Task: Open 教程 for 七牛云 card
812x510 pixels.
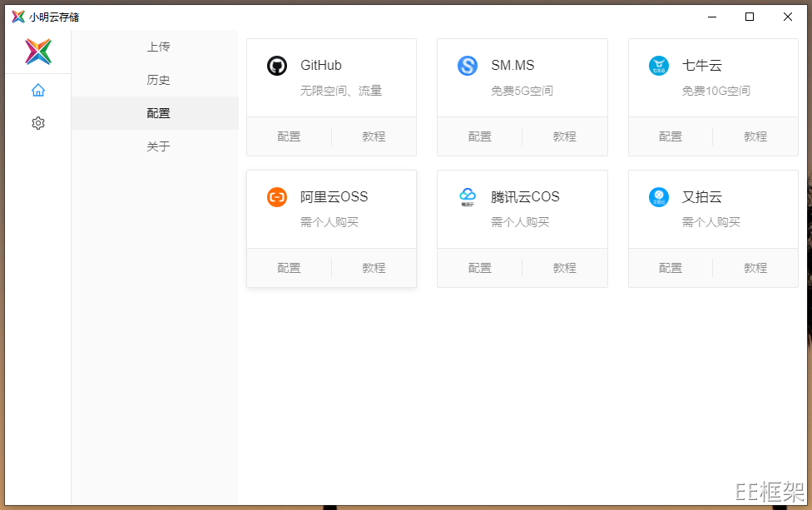Action: 755,136
